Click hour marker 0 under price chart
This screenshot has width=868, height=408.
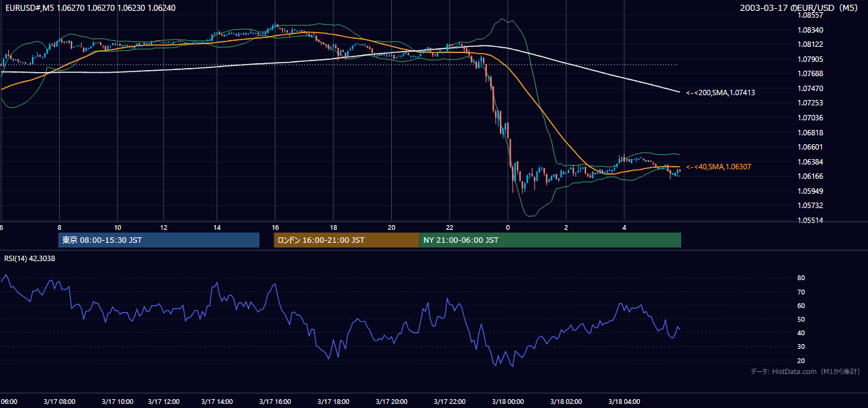508,227
